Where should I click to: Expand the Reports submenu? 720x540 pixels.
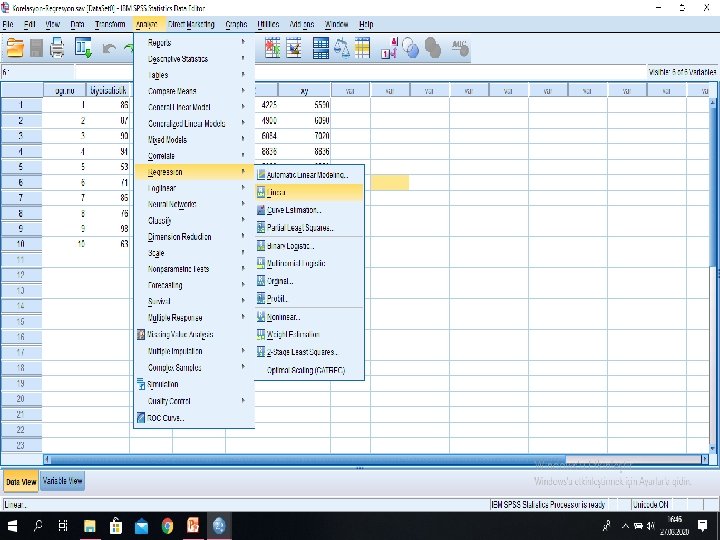coord(194,43)
